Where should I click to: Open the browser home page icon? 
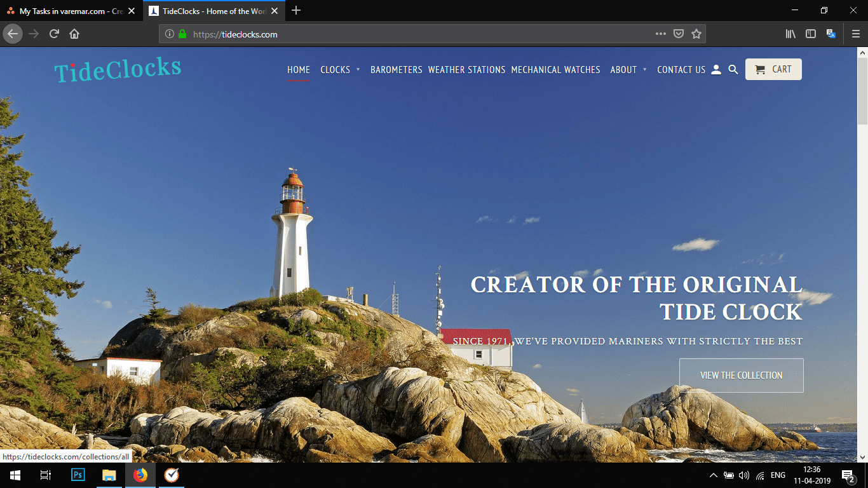(x=74, y=34)
